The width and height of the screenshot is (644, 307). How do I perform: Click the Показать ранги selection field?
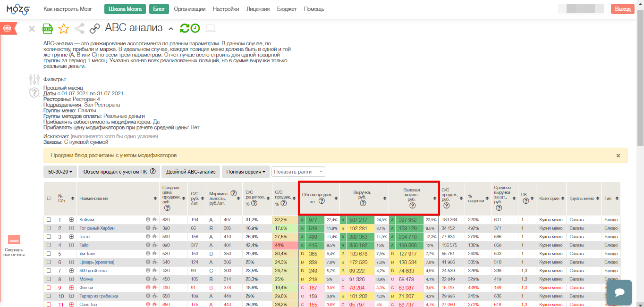298,172
